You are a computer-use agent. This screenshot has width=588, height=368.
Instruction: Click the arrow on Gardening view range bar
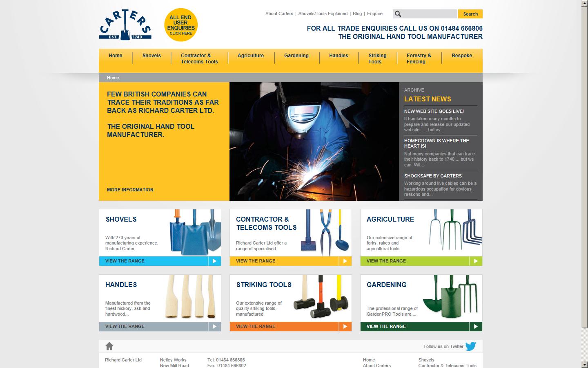click(x=475, y=326)
